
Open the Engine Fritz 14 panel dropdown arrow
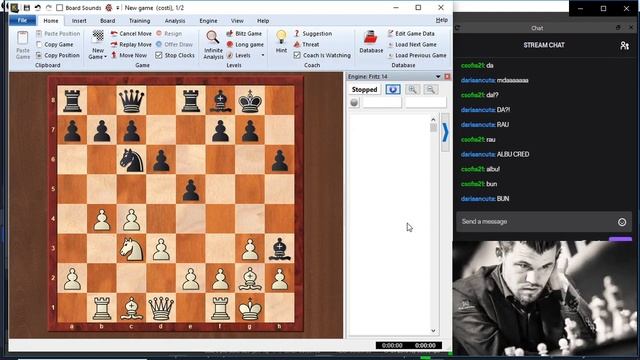[438, 76]
